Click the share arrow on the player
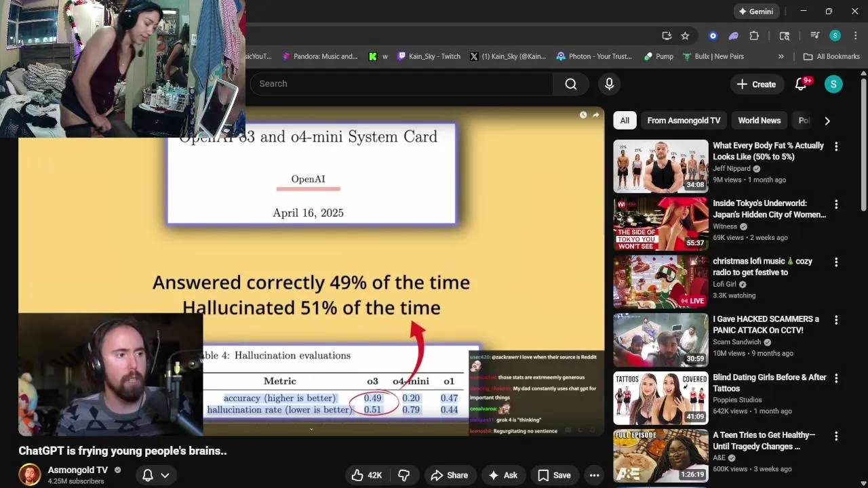 click(595, 115)
